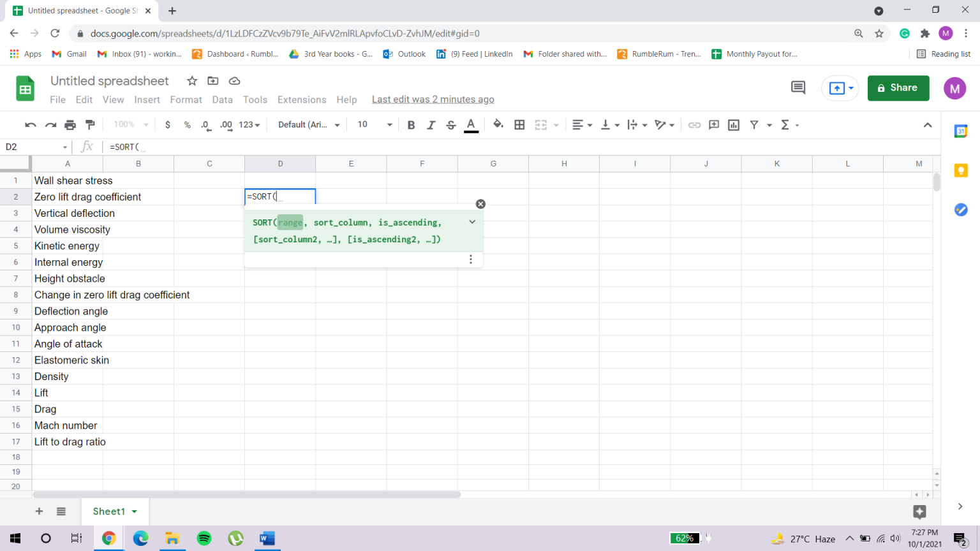Open the Data menu

[x=222, y=99]
